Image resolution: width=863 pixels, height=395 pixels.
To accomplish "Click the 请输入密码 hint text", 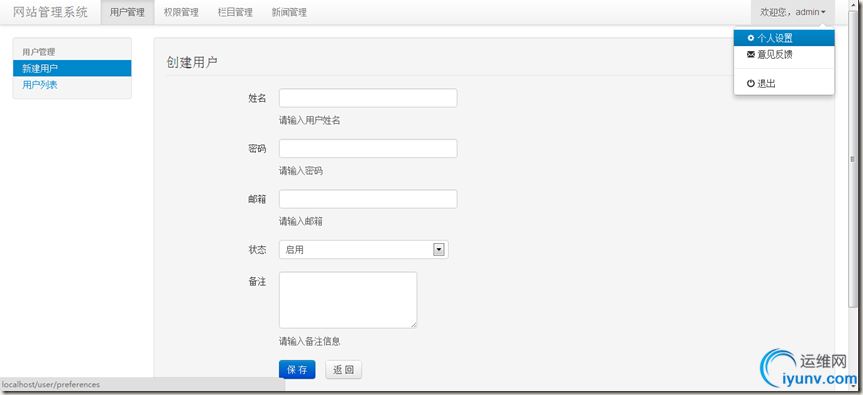I will click(x=301, y=171).
